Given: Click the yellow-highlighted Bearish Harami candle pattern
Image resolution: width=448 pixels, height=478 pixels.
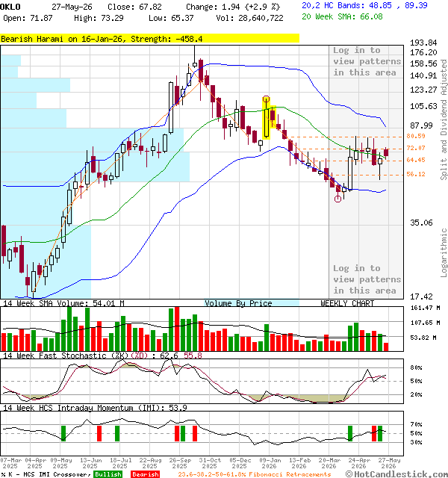Looking at the screenshot, I should pyautogui.click(x=269, y=120).
